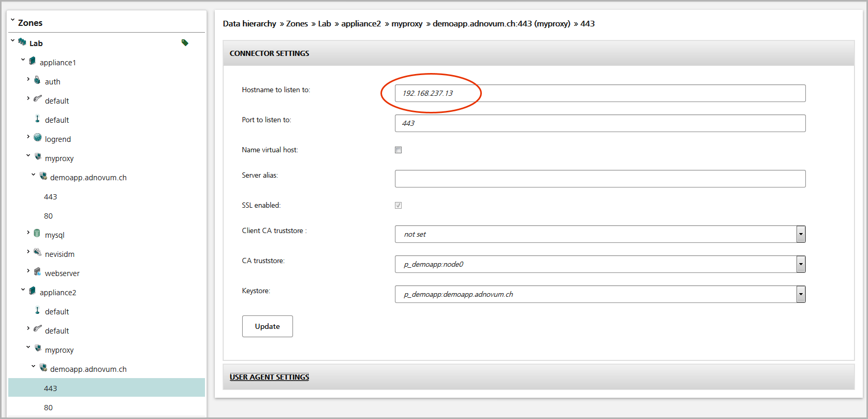This screenshot has height=419, width=868.
Task: Collapse the appliance2 tree node
Action: point(23,290)
